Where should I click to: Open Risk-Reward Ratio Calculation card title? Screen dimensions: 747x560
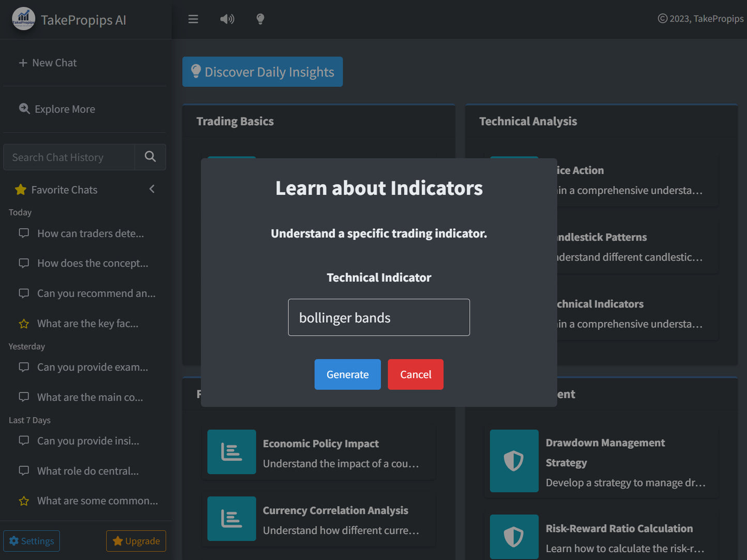pos(619,528)
